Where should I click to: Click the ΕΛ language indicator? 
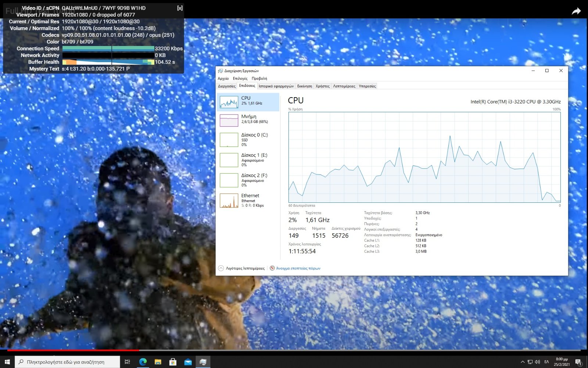[546, 362]
